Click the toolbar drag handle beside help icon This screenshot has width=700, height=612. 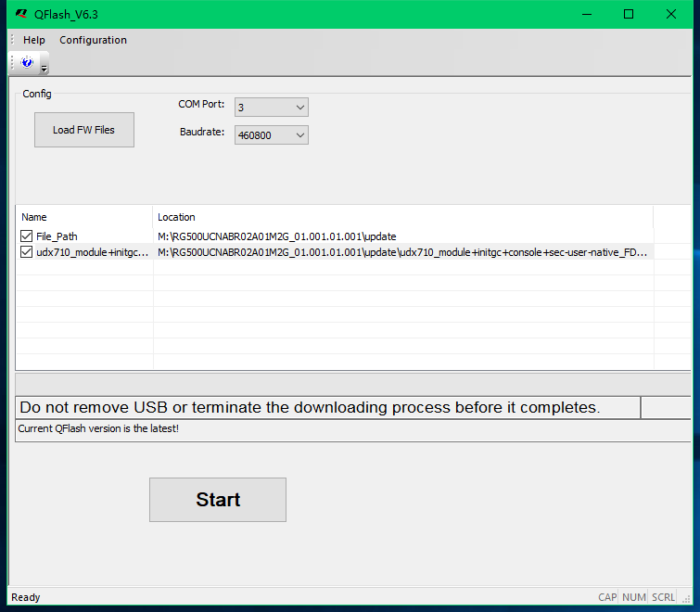click(12, 62)
